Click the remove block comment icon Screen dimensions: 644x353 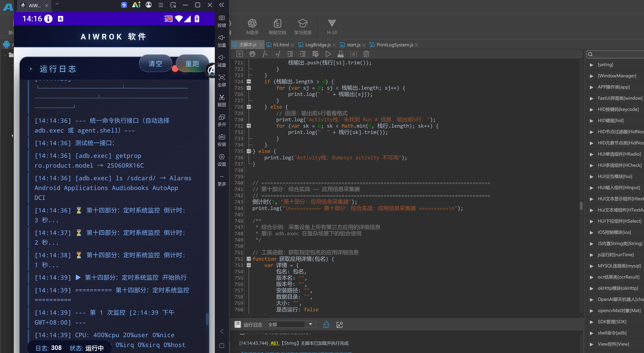point(278,54)
